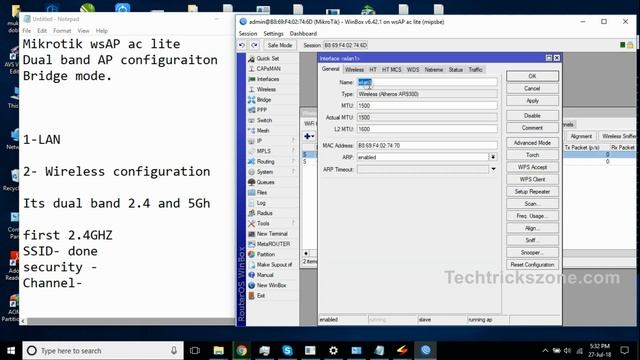Click Reset Configuration button

click(532, 264)
